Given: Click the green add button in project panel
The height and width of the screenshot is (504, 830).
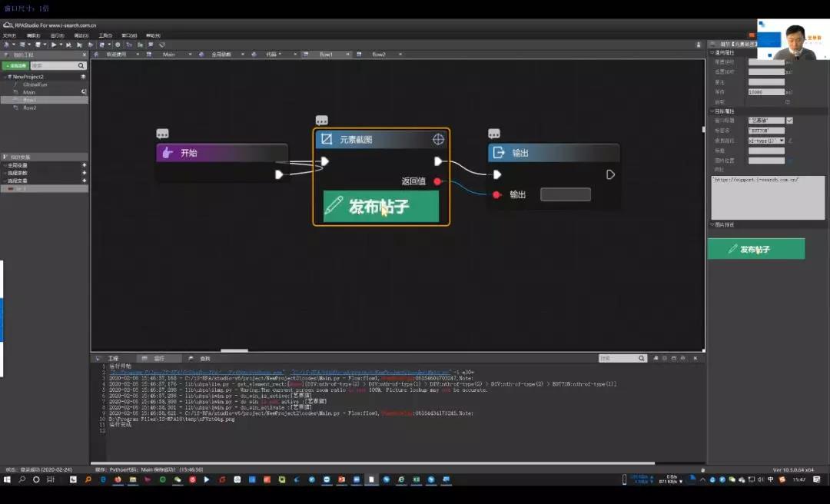Looking at the screenshot, I should pos(15,66).
